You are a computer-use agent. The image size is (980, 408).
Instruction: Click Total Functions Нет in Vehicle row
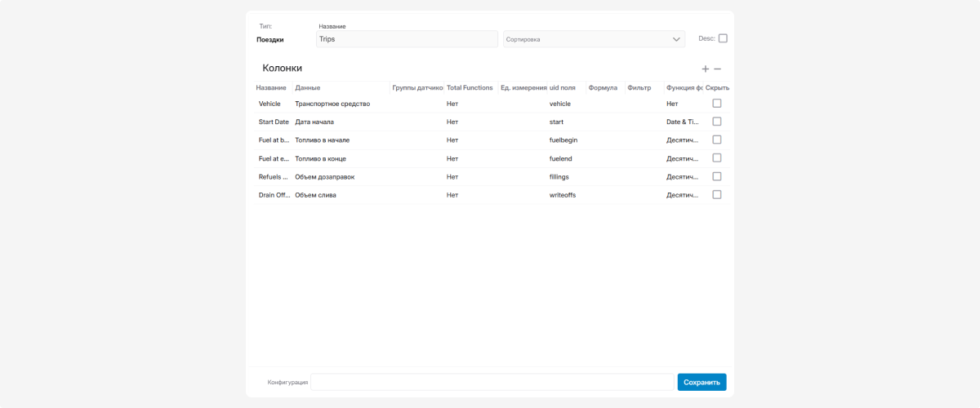(x=452, y=104)
